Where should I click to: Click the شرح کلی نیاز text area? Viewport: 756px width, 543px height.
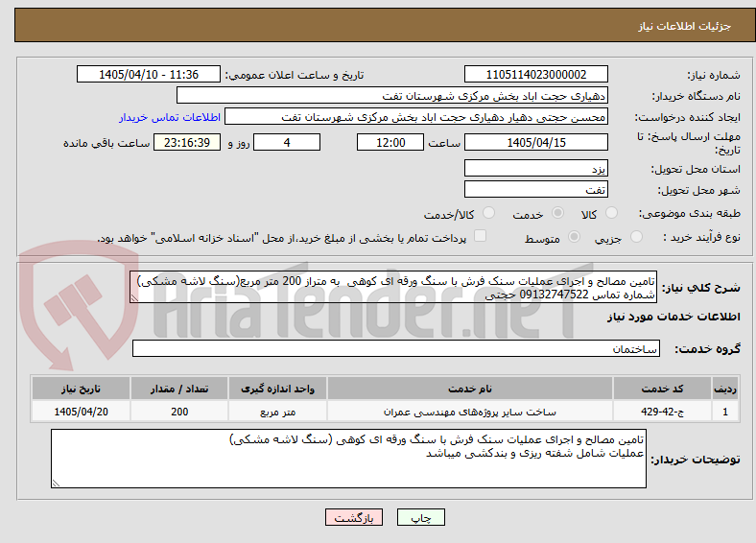(393, 287)
